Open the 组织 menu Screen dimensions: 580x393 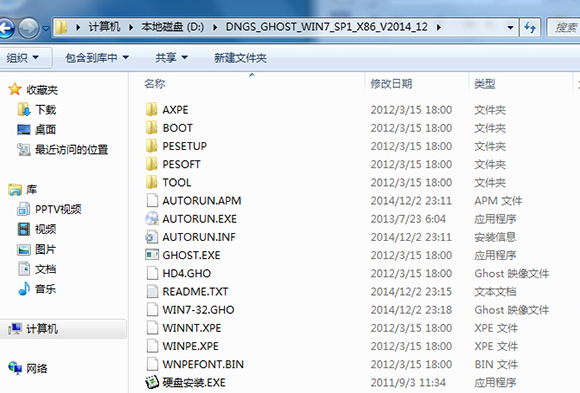[22, 58]
